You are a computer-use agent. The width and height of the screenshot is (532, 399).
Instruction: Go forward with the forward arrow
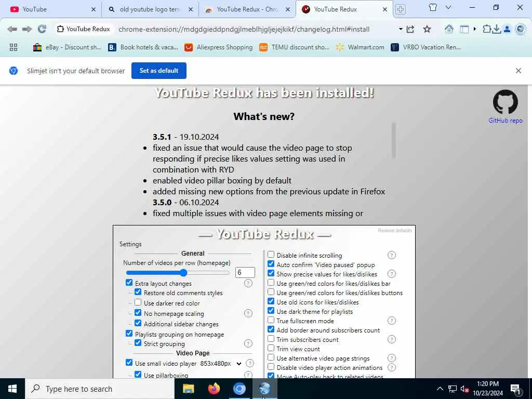27,29
